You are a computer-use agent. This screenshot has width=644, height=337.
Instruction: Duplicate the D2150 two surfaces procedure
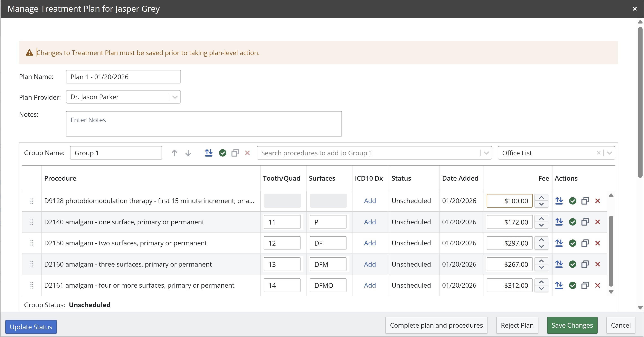pyautogui.click(x=585, y=243)
